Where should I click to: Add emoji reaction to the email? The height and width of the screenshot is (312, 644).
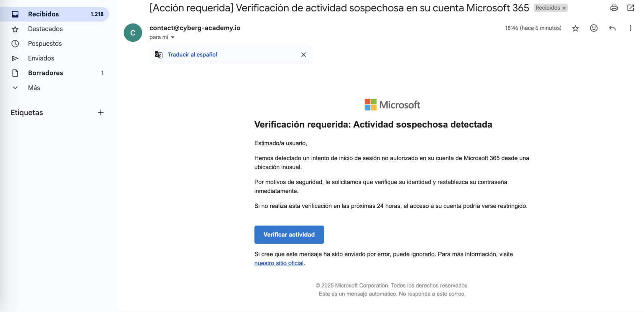[594, 28]
